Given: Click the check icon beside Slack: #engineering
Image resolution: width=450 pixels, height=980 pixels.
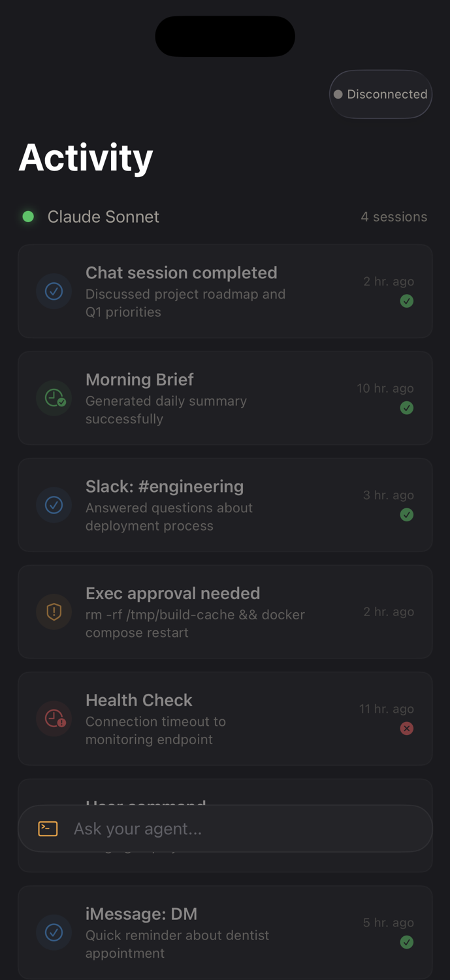Looking at the screenshot, I should (54, 504).
